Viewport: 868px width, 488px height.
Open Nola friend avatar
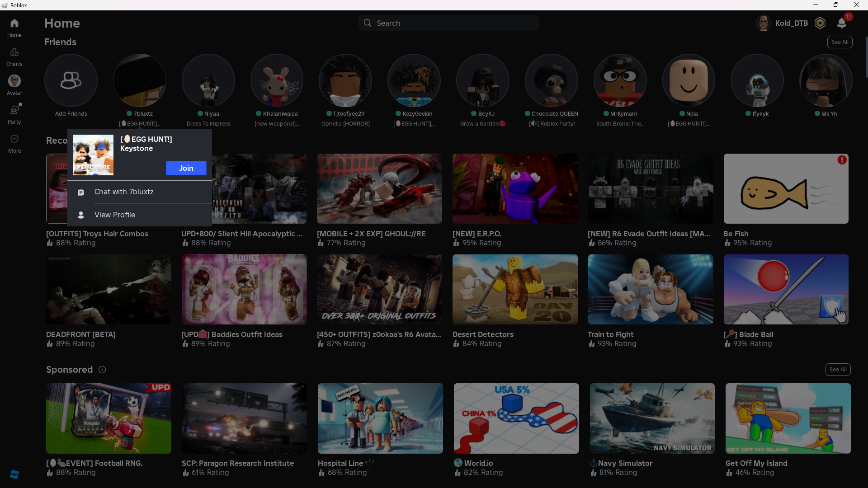pyautogui.click(x=689, y=80)
